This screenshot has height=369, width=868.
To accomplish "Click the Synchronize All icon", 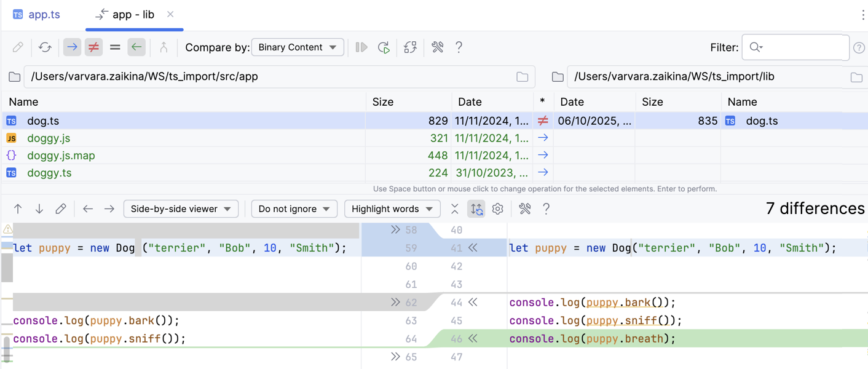I will point(384,47).
